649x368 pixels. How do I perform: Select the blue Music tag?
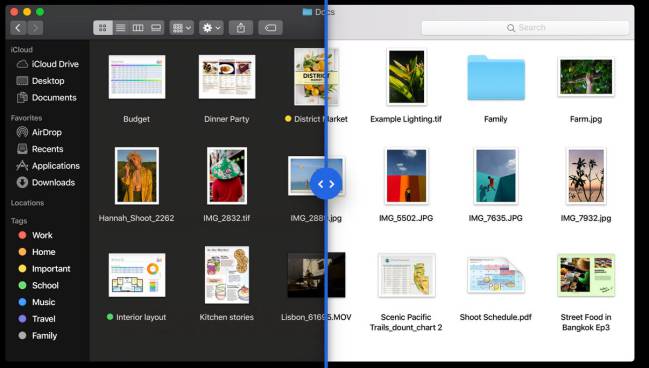coord(37,302)
